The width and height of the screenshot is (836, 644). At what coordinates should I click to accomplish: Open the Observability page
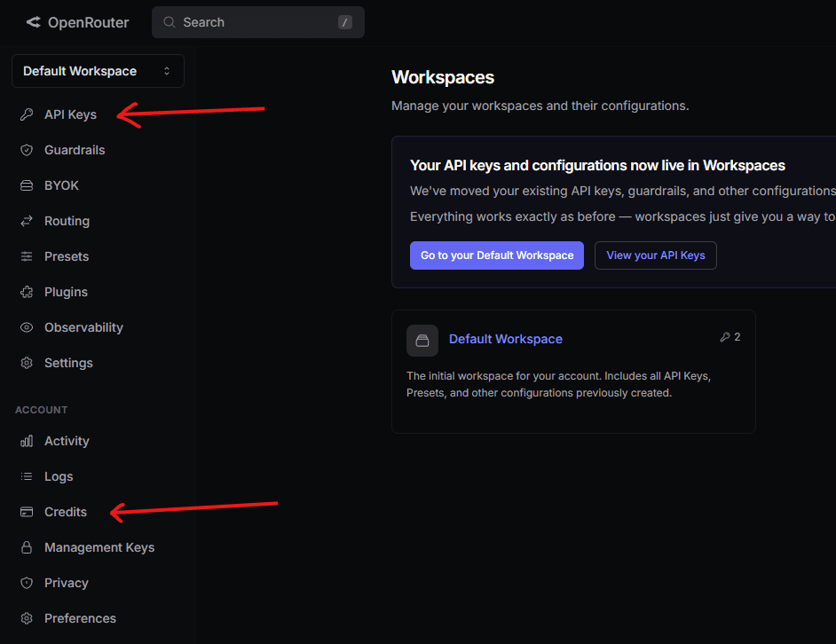pyautogui.click(x=83, y=327)
